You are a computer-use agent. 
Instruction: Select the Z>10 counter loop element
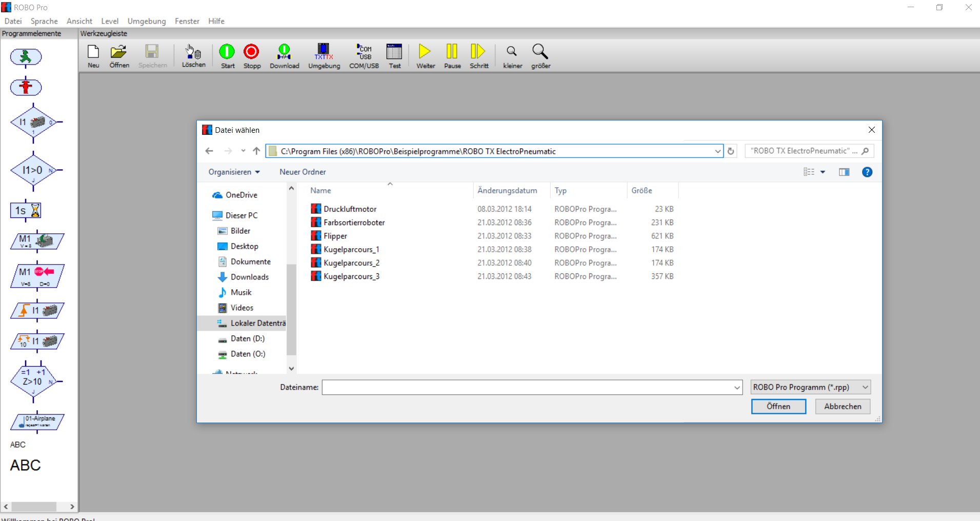34,382
